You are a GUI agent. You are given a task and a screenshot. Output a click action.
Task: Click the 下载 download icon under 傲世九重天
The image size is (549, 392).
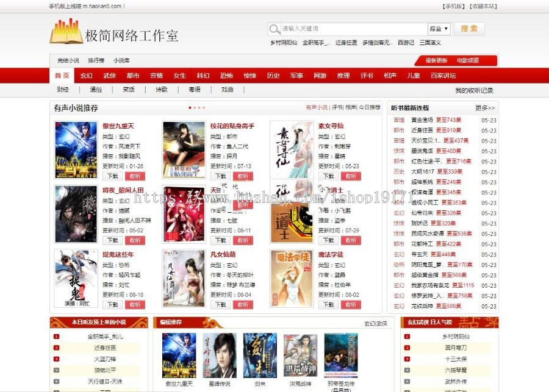coord(113,176)
